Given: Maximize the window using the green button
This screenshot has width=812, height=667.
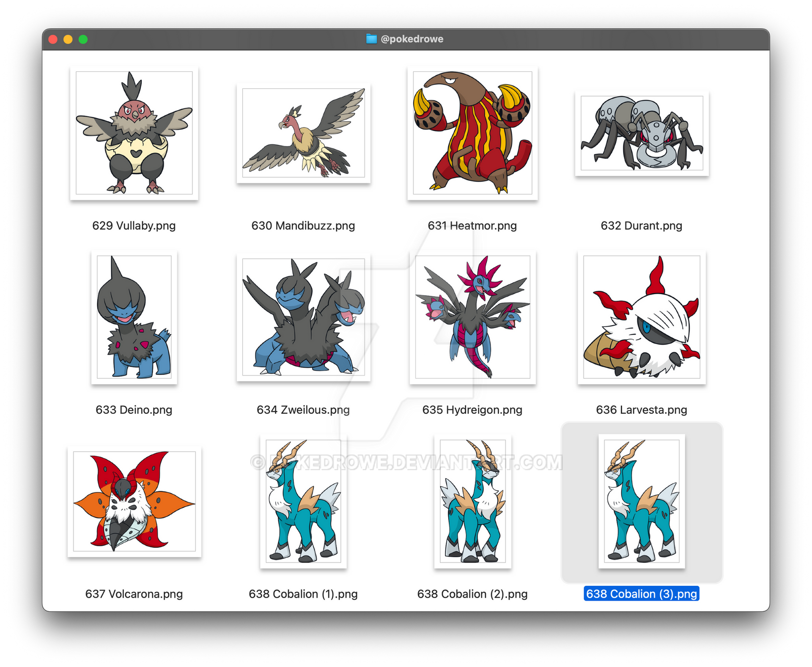Looking at the screenshot, I should [x=83, y=39].
